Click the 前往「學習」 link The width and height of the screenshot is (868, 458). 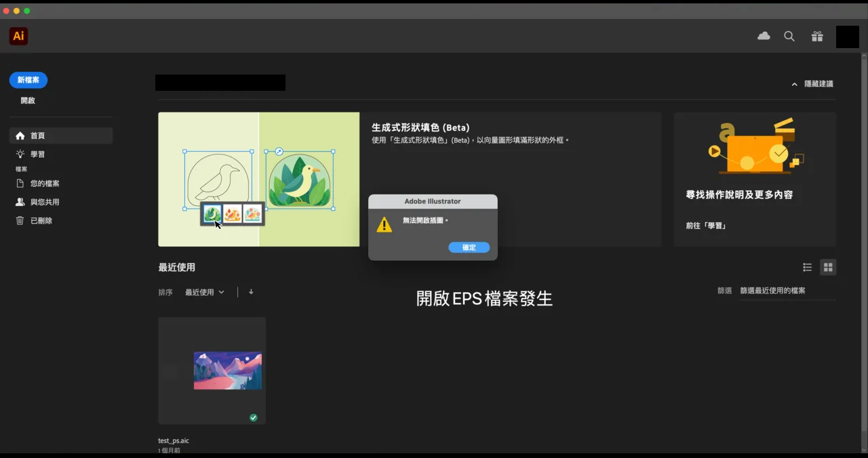tap(706, 226)
